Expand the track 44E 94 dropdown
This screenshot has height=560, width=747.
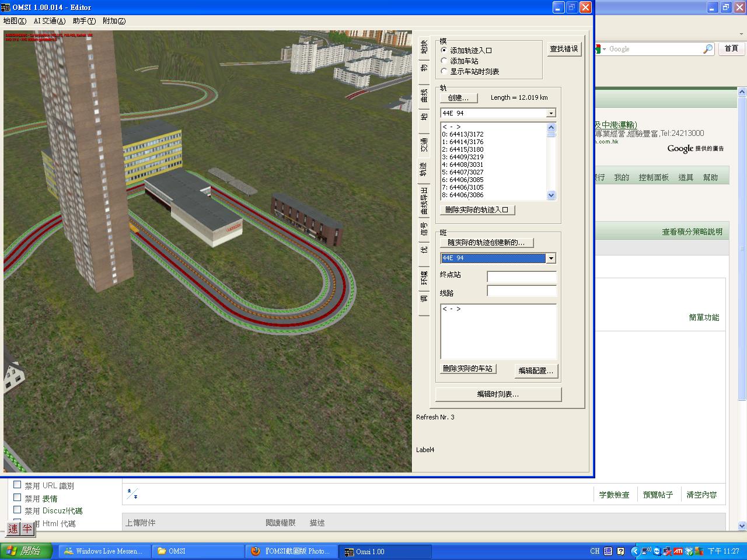[551, 113]
